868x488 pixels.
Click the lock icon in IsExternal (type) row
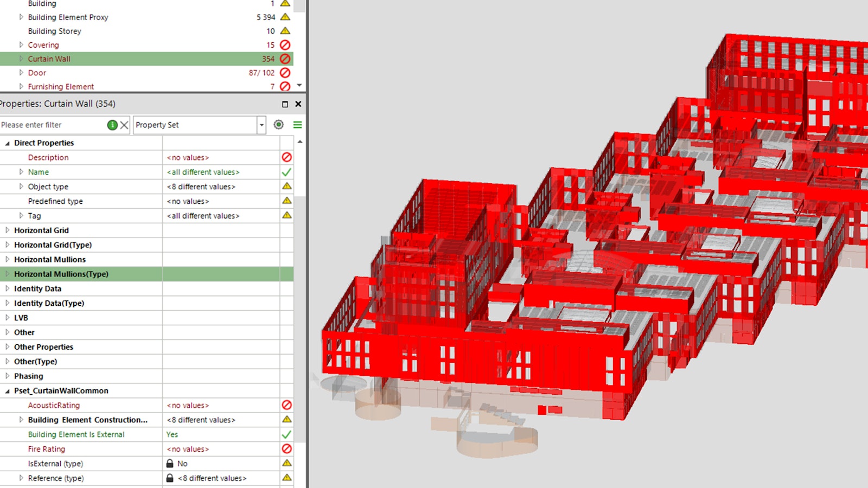tap(170, 464)
